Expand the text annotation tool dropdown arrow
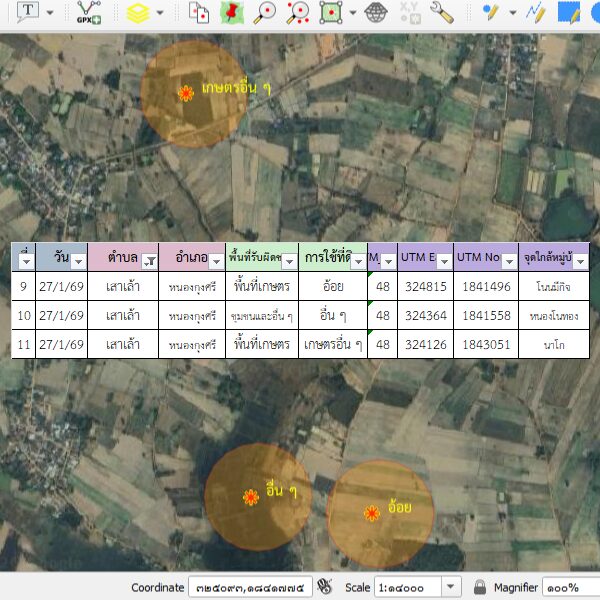The height and width of the screenshot is (600, 600). pos(50,12)
